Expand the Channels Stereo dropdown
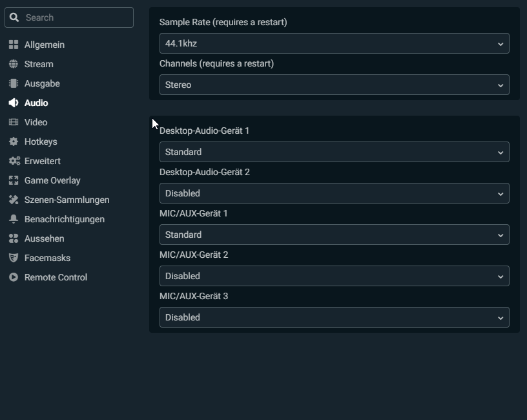527x420 pixels. (334, 85)
